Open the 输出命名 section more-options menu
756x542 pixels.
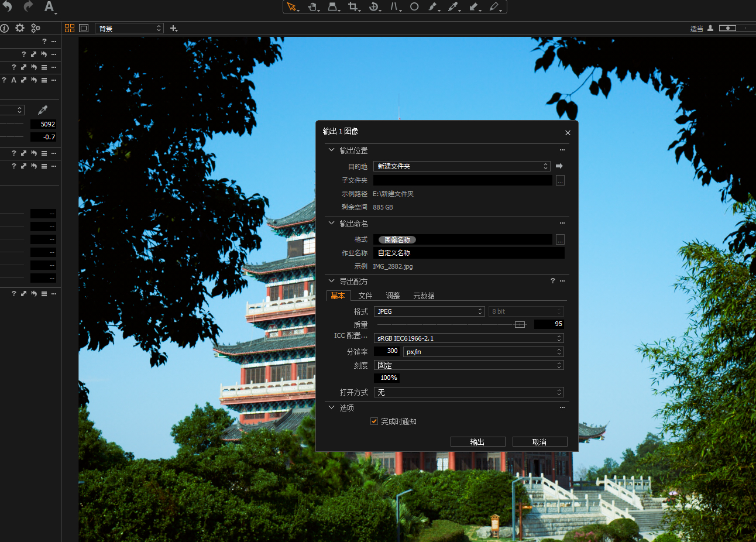pyautogui.click(x=562, y=223)
